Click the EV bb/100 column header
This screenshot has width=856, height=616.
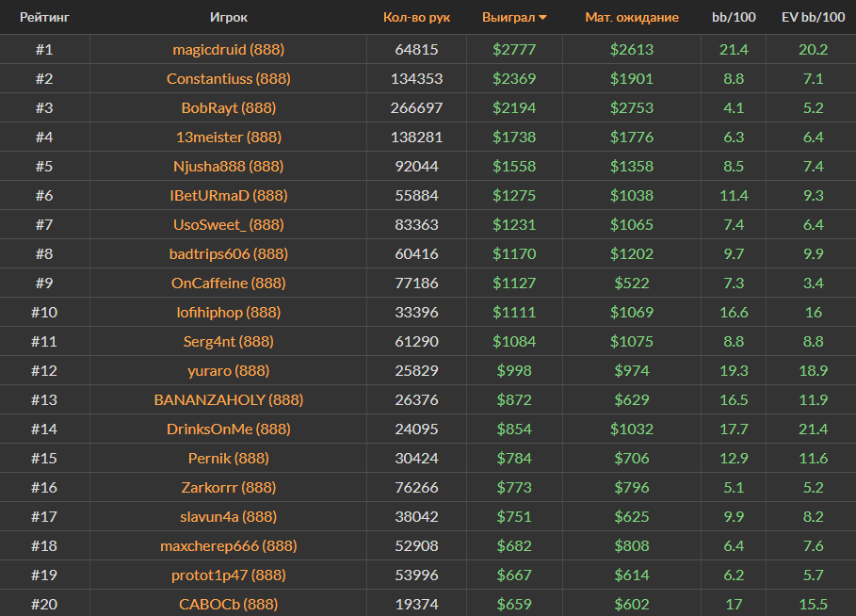814,17
